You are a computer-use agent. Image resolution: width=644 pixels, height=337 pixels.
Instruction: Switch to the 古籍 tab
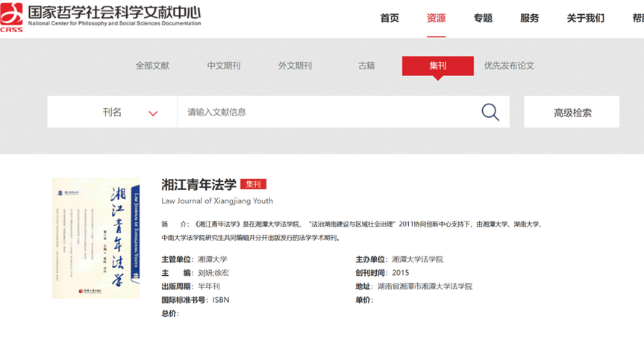[366, 66]
